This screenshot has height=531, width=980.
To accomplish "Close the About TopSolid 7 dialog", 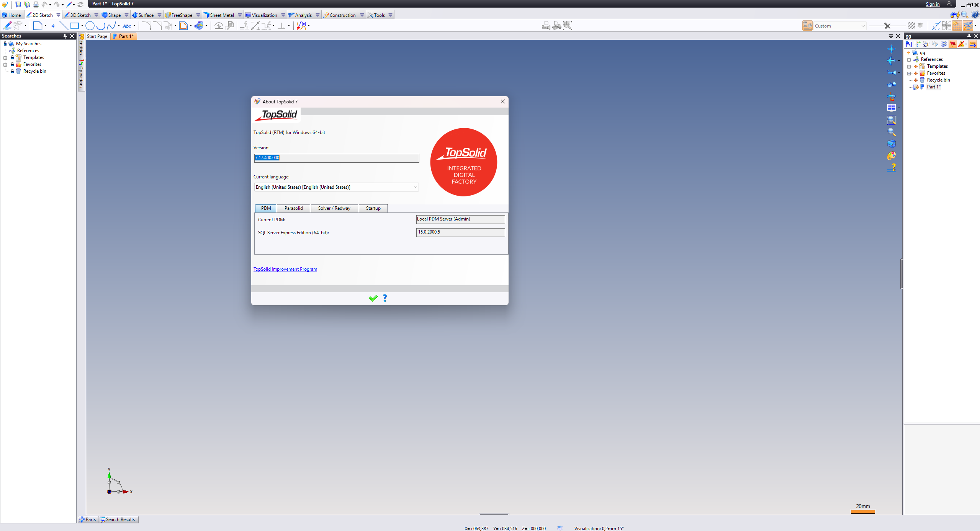I will (503, 101).
